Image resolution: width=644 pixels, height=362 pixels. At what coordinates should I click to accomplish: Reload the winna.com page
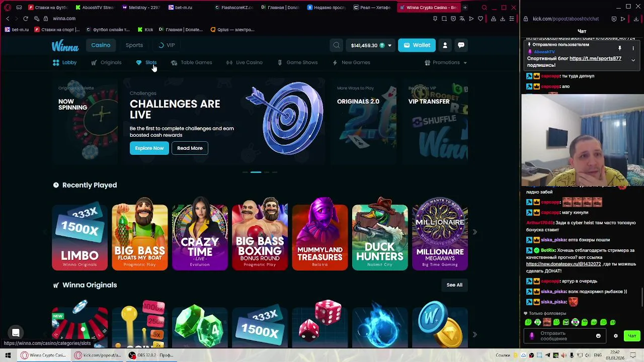26,19
